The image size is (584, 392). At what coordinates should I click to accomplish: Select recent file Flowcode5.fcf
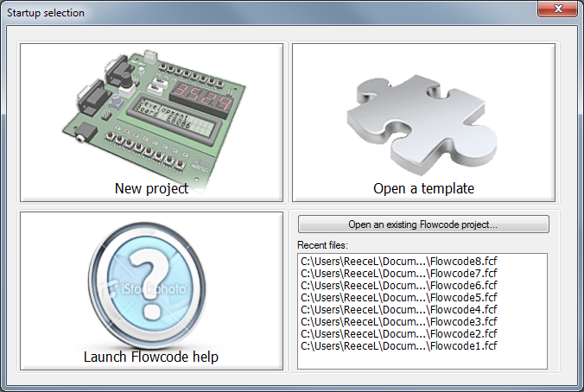(399, 297)
